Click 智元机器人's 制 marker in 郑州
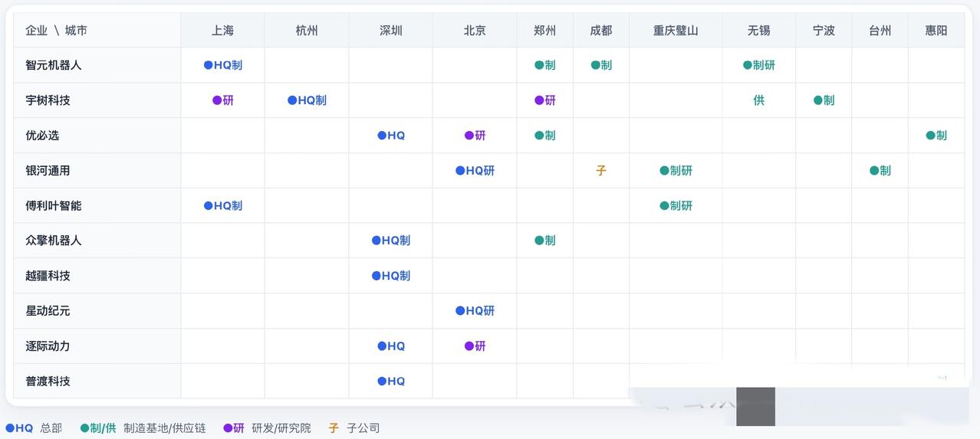 coord(545,65)
